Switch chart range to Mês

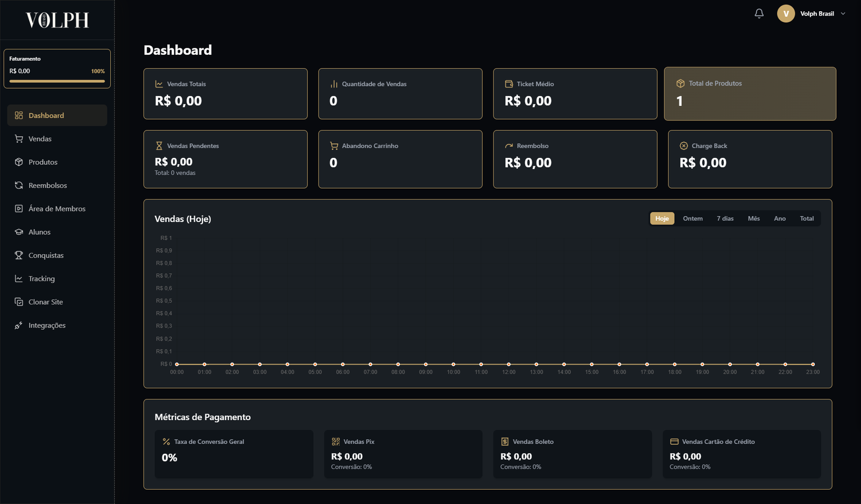click(753, 218)
